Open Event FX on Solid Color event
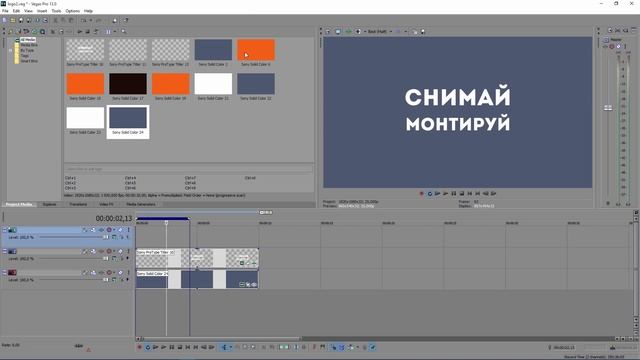640x360 pixels. point(253,284)
